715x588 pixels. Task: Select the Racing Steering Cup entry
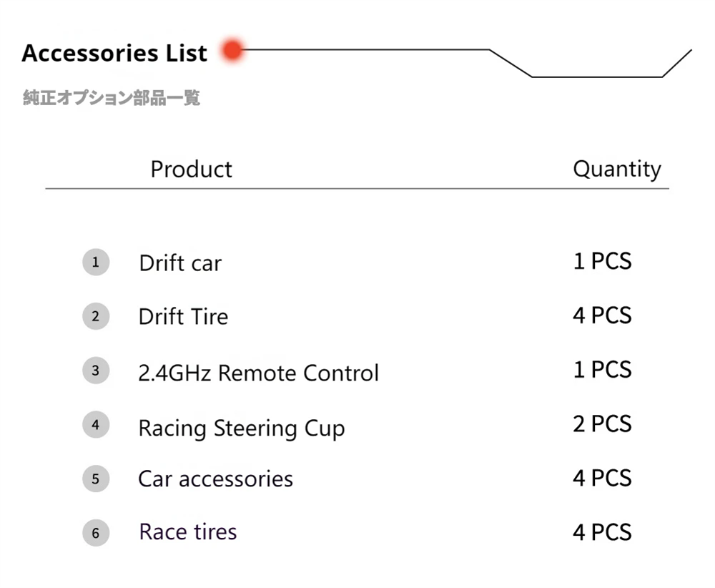[241, 428]
